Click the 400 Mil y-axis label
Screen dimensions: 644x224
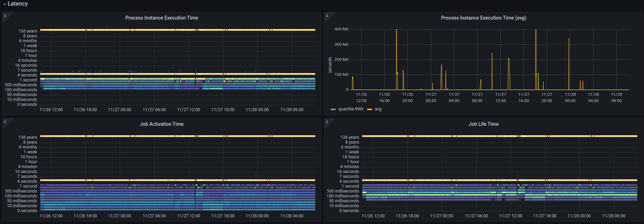[x=341, y=29]
